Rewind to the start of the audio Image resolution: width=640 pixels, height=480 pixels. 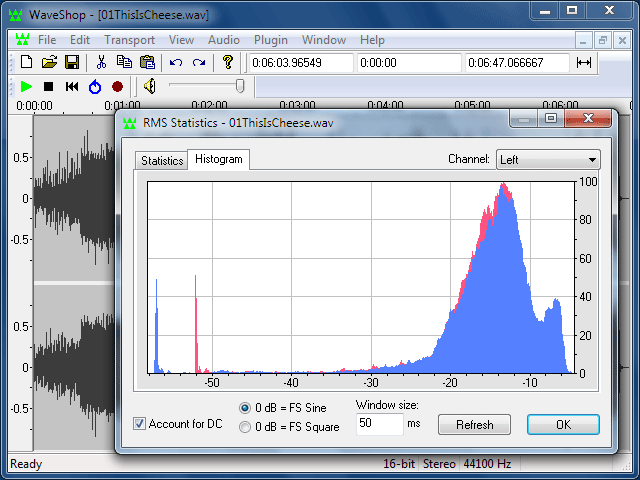pos(72,87)
